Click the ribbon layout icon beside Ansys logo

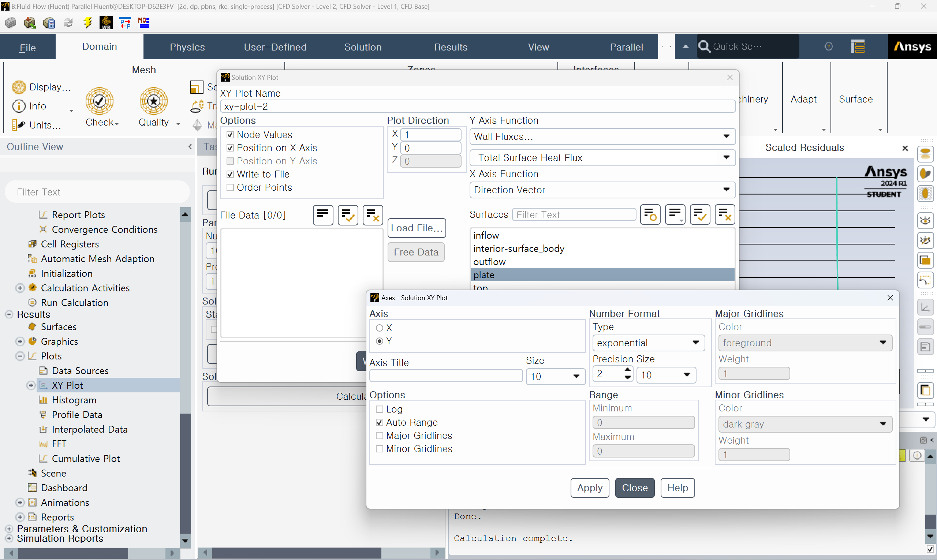click(x=858, y=46)
